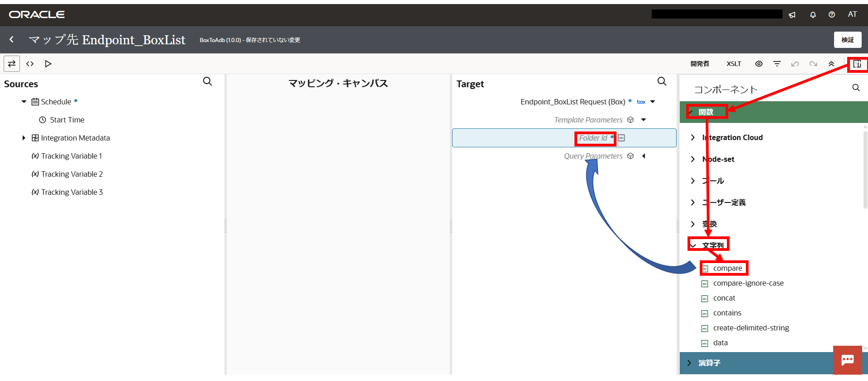Toggle the view eye icon in toolbar

point(759,64)
